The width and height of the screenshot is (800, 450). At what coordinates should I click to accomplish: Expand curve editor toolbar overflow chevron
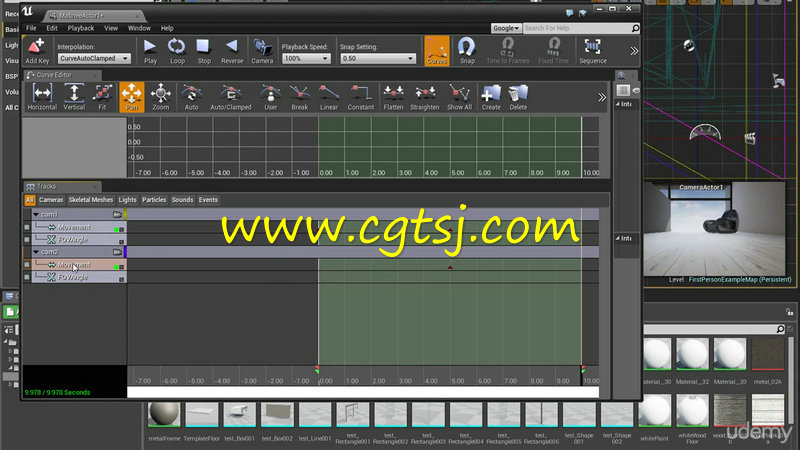pos(602,97)
